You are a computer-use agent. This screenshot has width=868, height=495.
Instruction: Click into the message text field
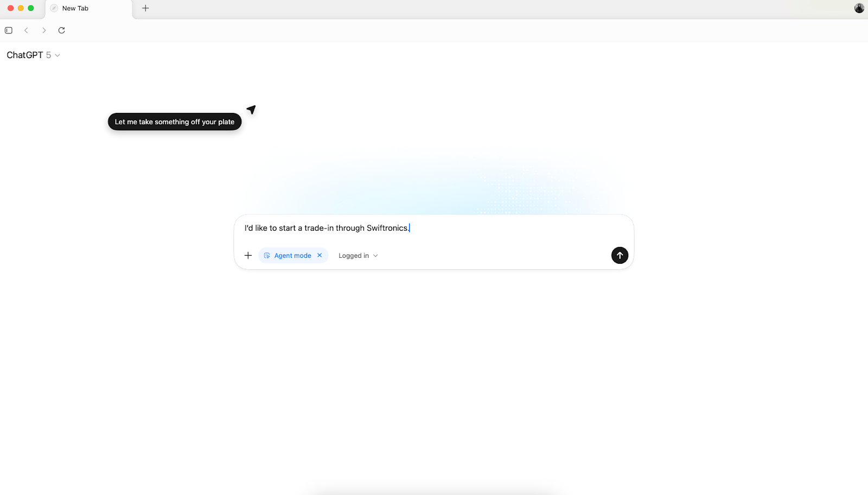433,228
